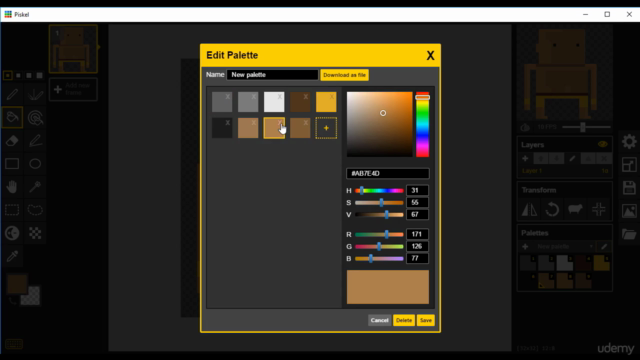Screen dimensions: 640x360
Task: Select the Vertical Mirror pen tool
Action: (36, 94)
